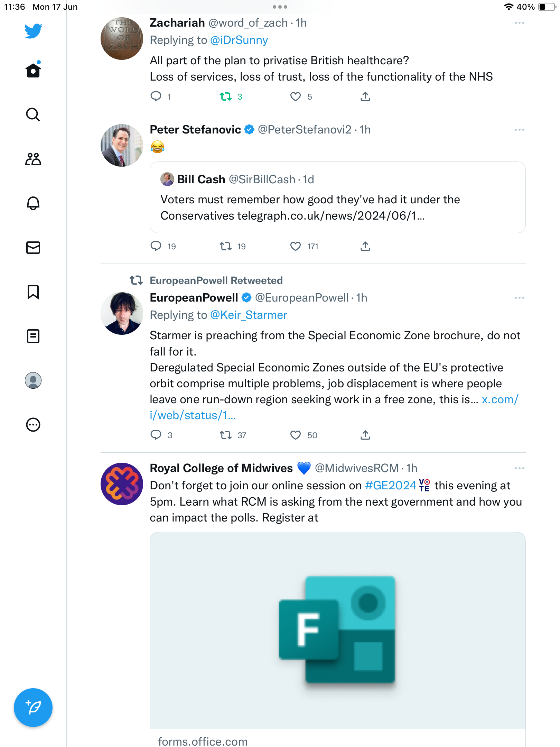Open the Profile avatar item in sidebar
The image size is (560, 747).
click(33, 380)
